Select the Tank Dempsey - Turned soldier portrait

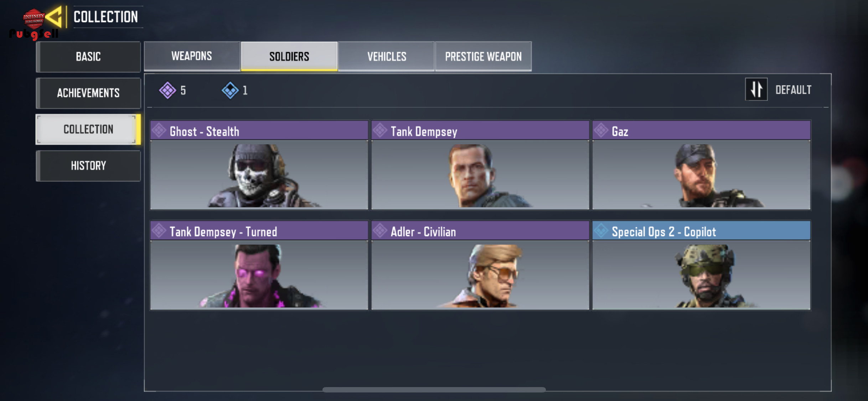(259, 275)
